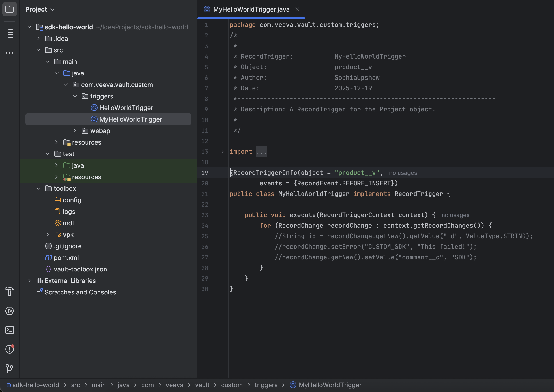Expand the webapi package
The width and height of the screenshot is (554, 392).
coord(75,131)
